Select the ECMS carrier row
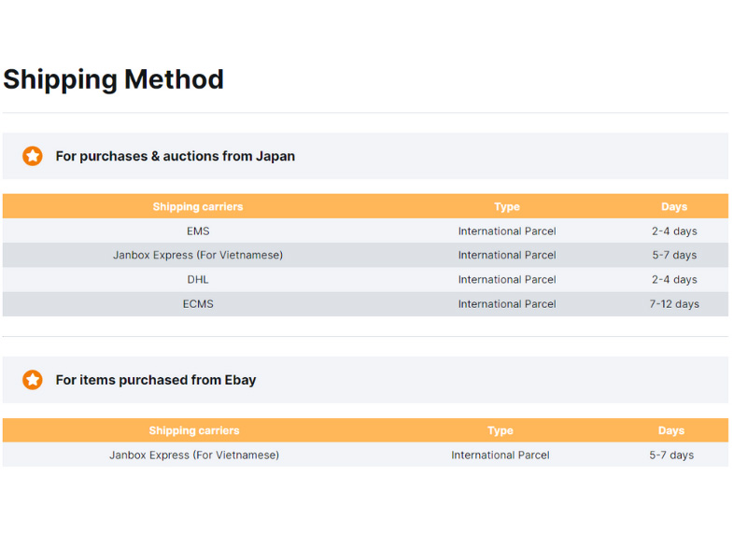The width and height of the screenshot is (747, 560). pyautogui.click(x=365, y=304)
